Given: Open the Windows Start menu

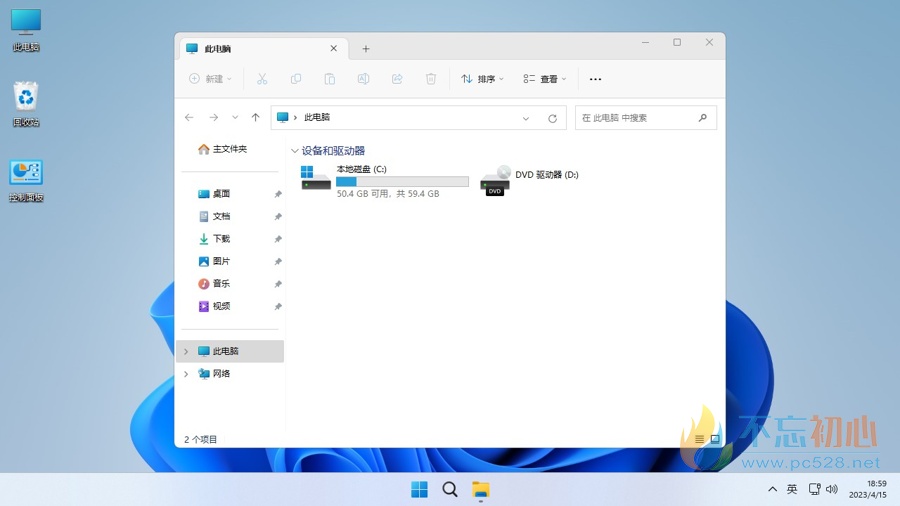Looking at the screenshot, I should pyautogui.click(x=420, y=489).
